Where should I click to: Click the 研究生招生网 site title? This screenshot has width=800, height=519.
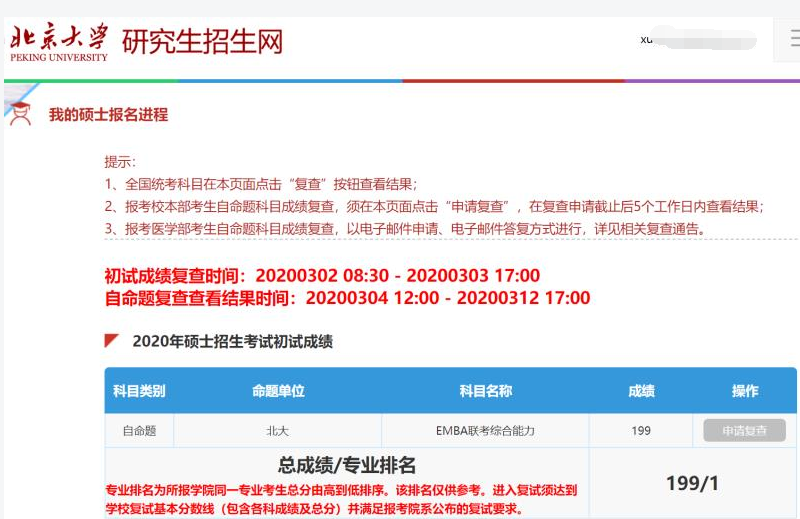[202, 41]
